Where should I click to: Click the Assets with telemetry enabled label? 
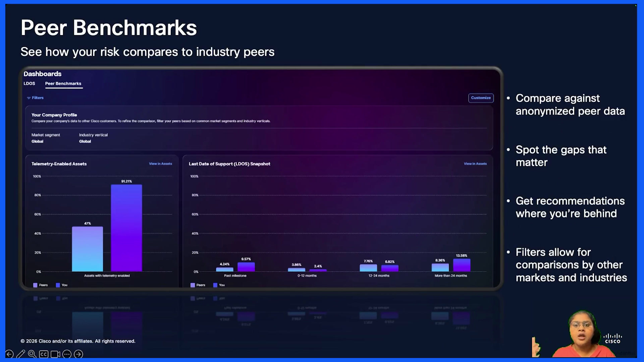107,276
